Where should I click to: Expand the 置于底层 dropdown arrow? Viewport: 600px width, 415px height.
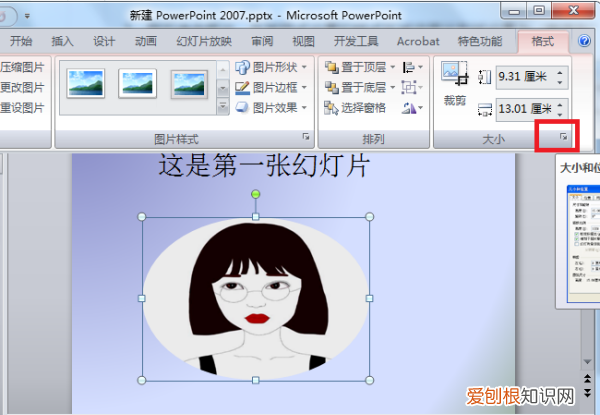click(x=393, y=88)
